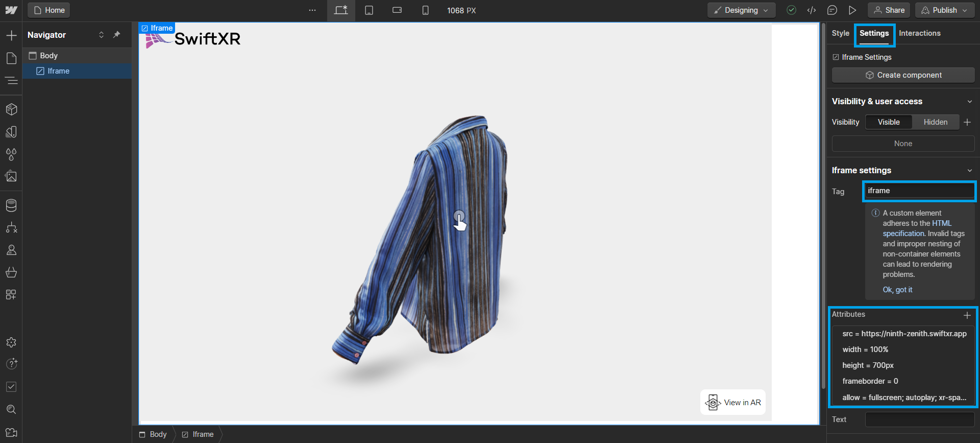Open the Ecommerce basket icon
This screenshot has width=980, height=443.
[x=11, y=272]
